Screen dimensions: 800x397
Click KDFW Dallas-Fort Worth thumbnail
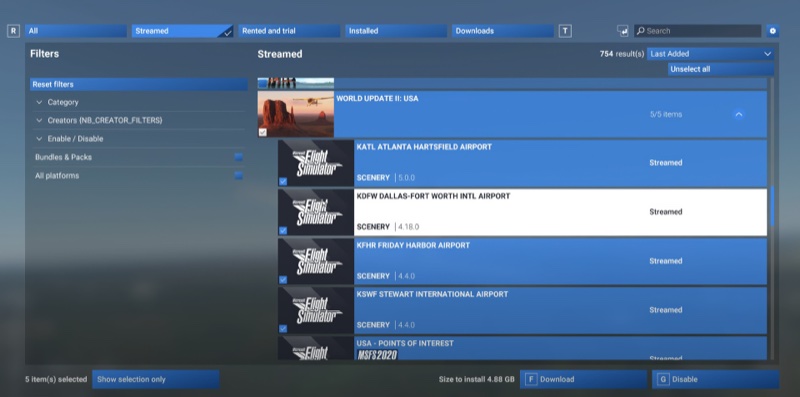tap(316, 212)
